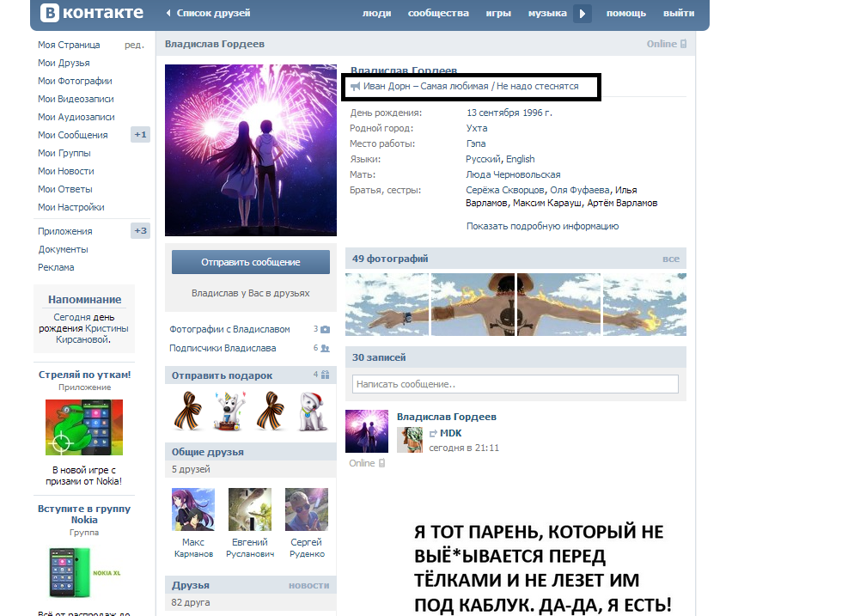The height and width of the screenshot is (616, 854).
Task: Open Подписчики Владислава link
Action: (x=223, y=348)
